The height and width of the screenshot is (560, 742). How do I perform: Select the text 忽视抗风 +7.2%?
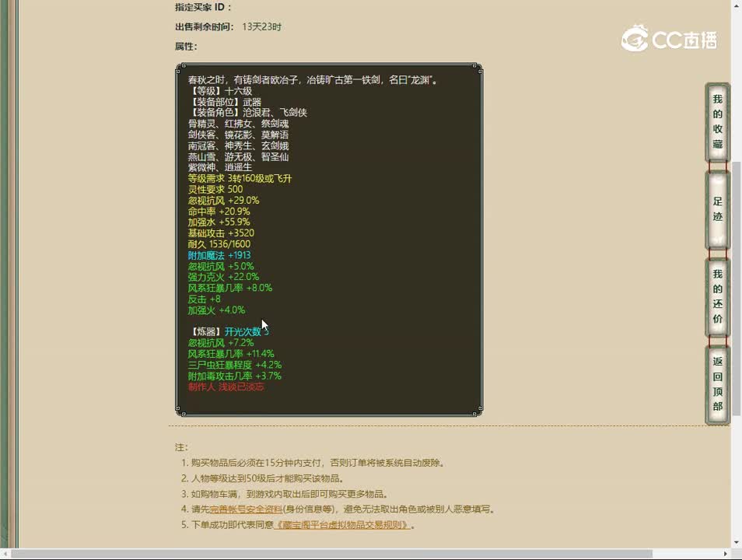point(221,343)
